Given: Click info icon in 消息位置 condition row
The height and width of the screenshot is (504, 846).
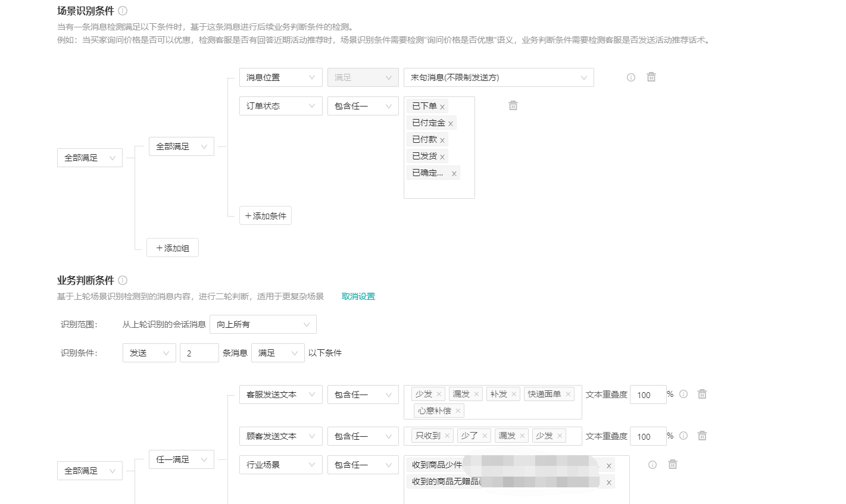Looking at the screenshot, I should click(x=631, y=77).
